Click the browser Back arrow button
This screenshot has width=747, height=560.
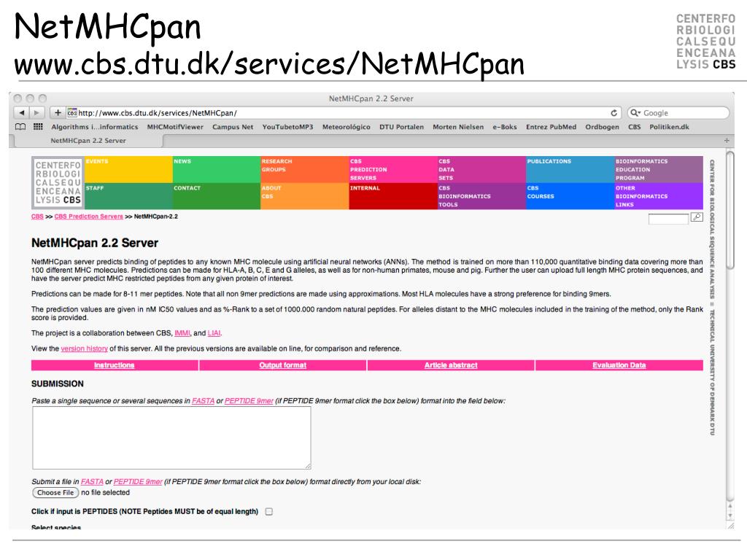[x=21, y=113]
